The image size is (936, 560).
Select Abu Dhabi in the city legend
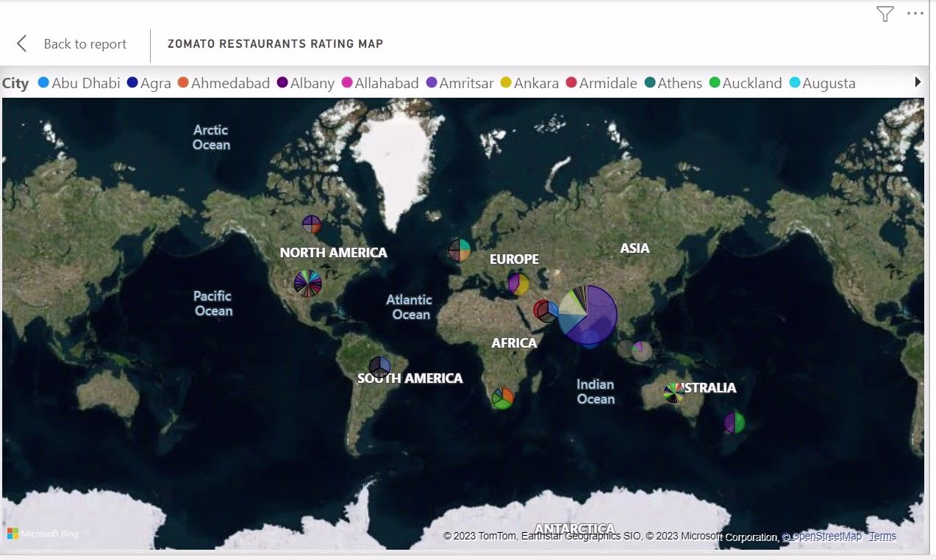79,83
